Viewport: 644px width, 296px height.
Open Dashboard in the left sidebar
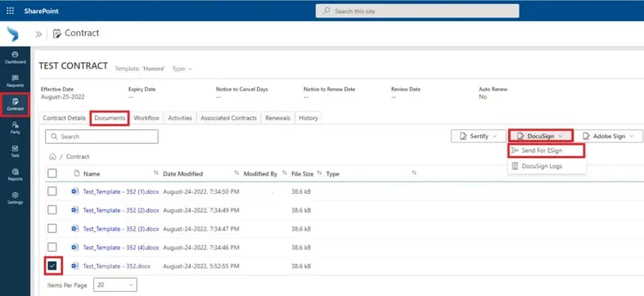coord(16,57)
